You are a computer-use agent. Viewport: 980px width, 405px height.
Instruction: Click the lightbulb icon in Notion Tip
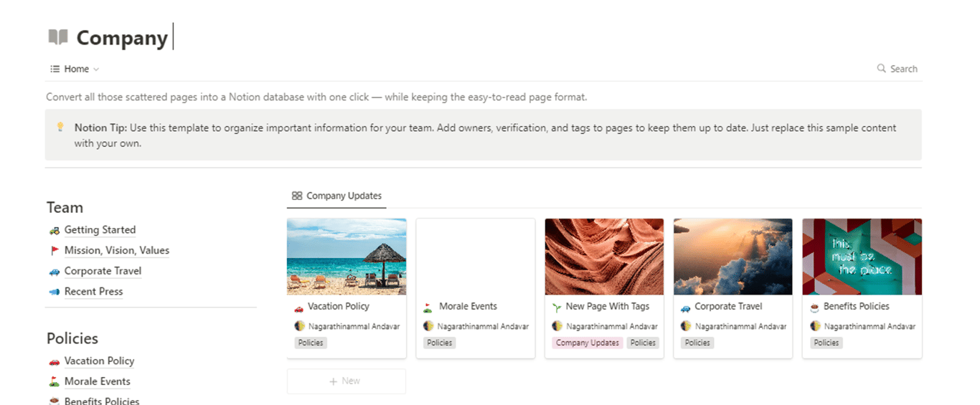coord(60,127)
